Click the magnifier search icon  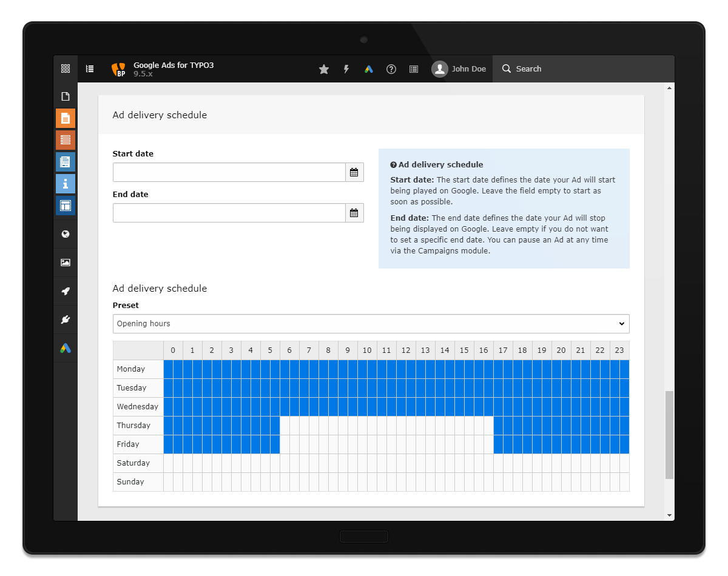tap(507, 69)
